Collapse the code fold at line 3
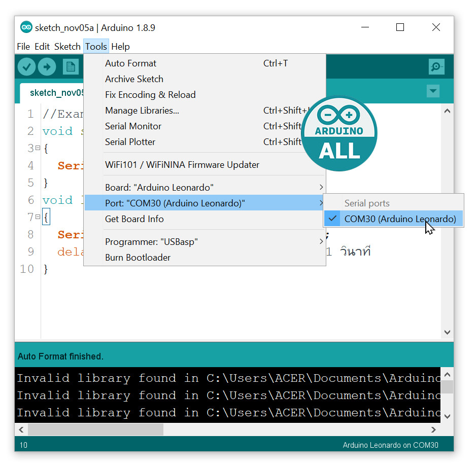476x467 pixels. point(38,148)
